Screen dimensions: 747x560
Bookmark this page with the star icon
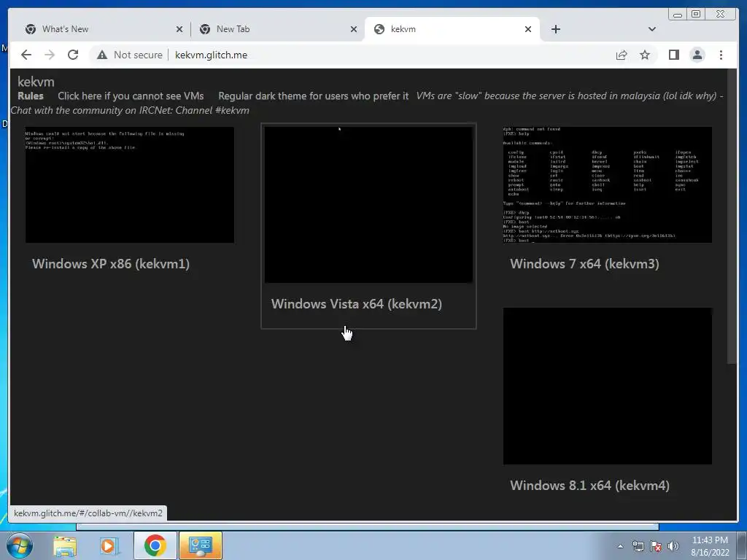click(x=645, y=55)
